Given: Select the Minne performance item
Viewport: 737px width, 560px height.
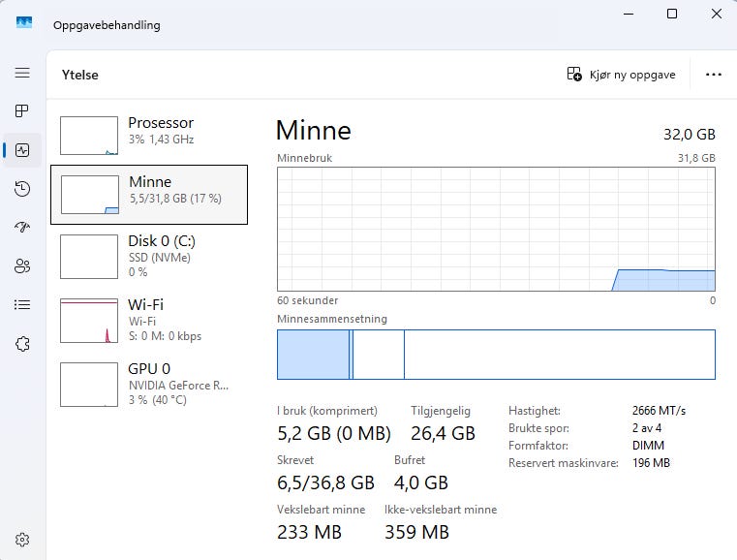Looking at the screenshot, I should (x=149, y=195).
